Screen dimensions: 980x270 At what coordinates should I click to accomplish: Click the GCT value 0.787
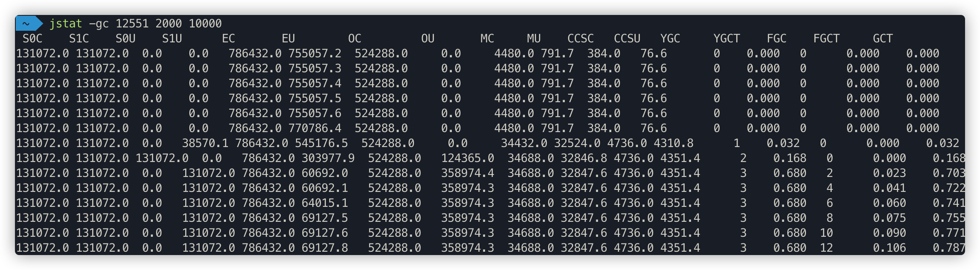pos(949,248)
